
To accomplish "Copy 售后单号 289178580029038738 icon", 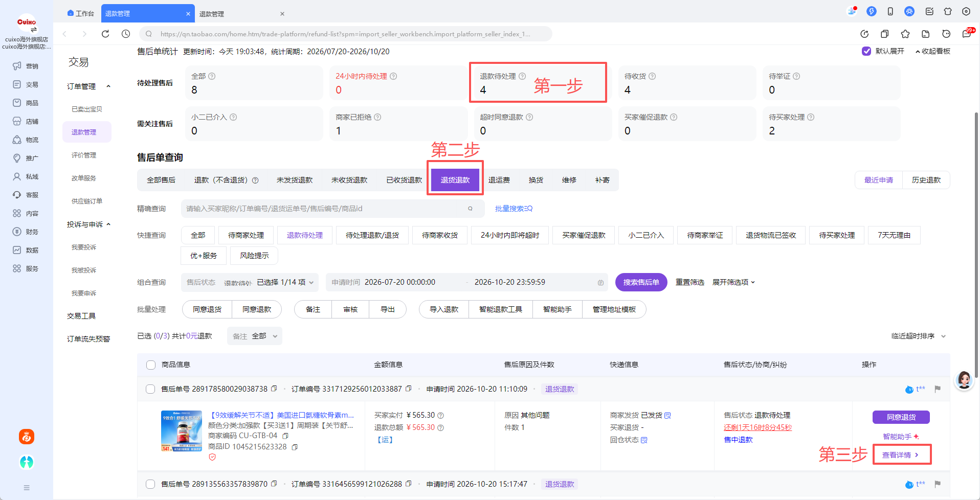I will pyautogui.click(x=274, y=389).
